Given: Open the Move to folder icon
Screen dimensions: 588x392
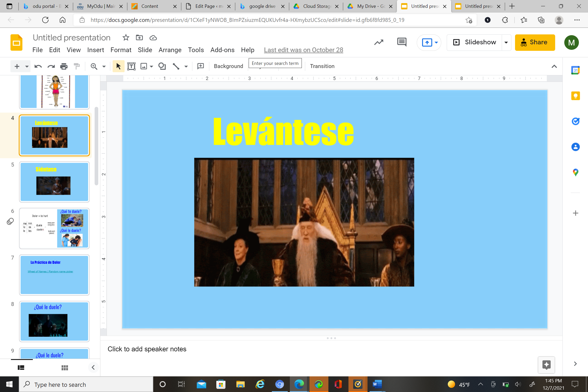Looking at the screenshot, I should [x=139, y=38].
